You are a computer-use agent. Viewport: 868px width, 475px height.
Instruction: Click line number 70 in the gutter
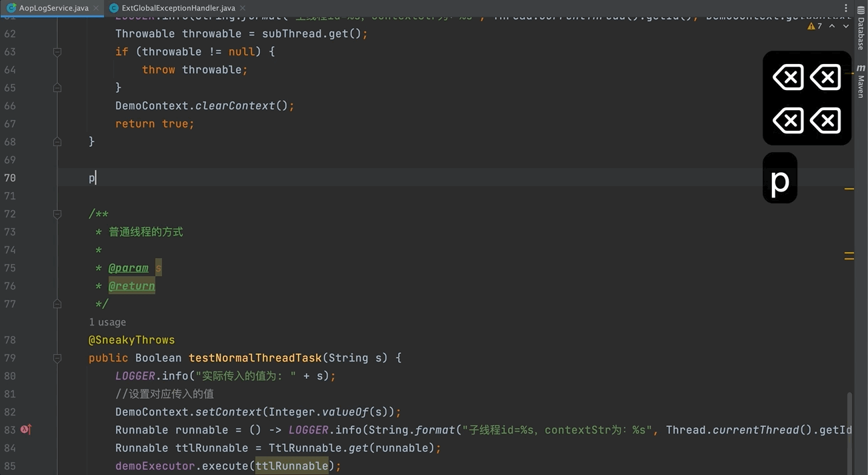click(x=10, y=177)
